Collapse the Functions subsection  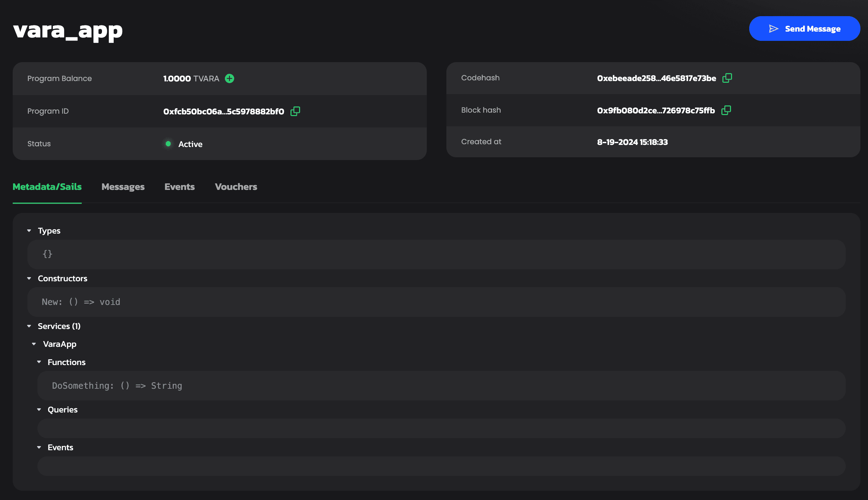39,362
